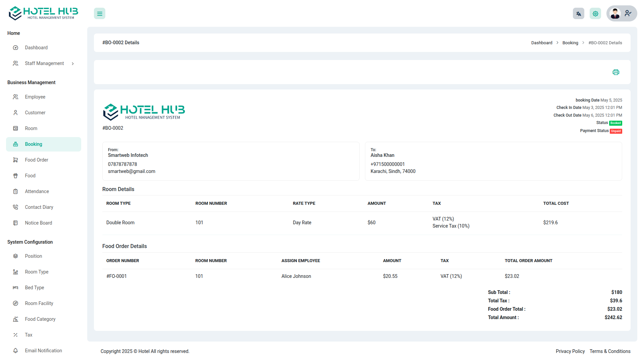Open the Room menu item

31,128
